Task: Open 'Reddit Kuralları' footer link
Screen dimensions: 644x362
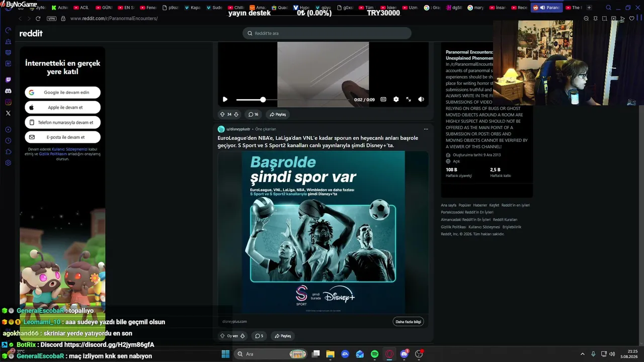Action: (x=505, y=220)
